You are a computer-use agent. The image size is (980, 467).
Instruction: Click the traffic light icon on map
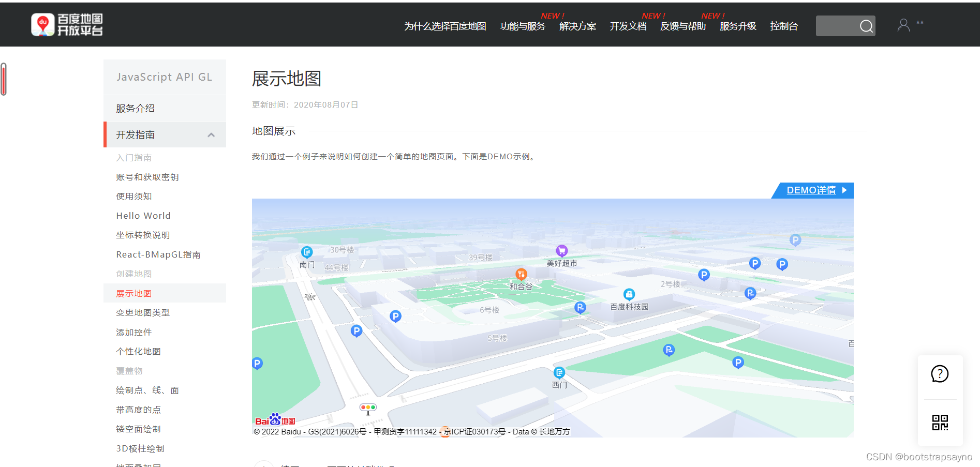368,409
